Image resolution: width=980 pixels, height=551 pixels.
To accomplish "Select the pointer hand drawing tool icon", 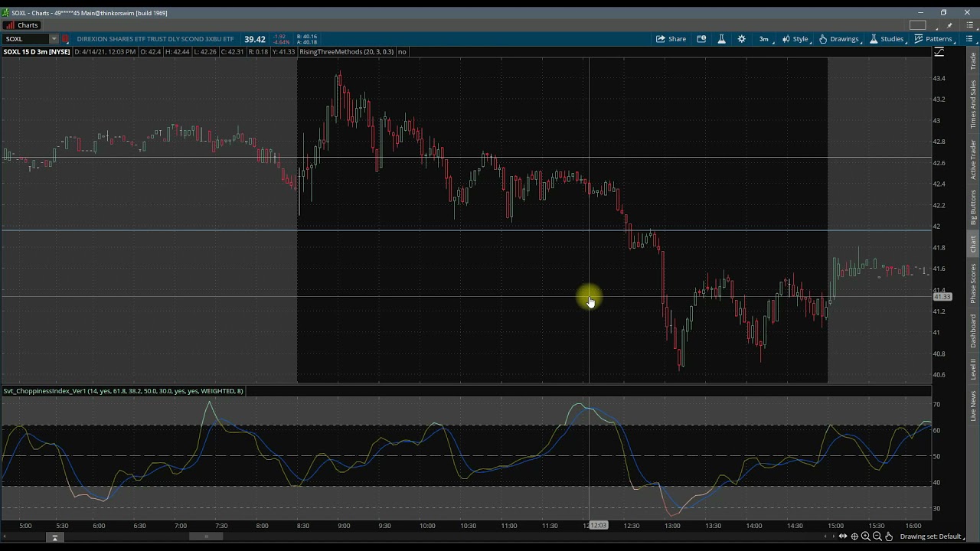I will [x=889, y=536].
